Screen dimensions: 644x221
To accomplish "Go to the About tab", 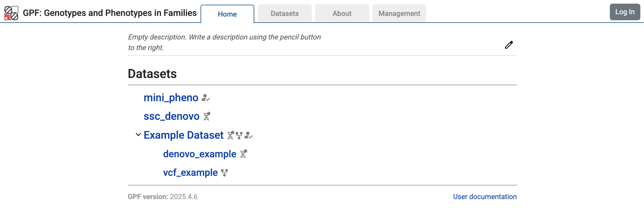I will [342, 14].
